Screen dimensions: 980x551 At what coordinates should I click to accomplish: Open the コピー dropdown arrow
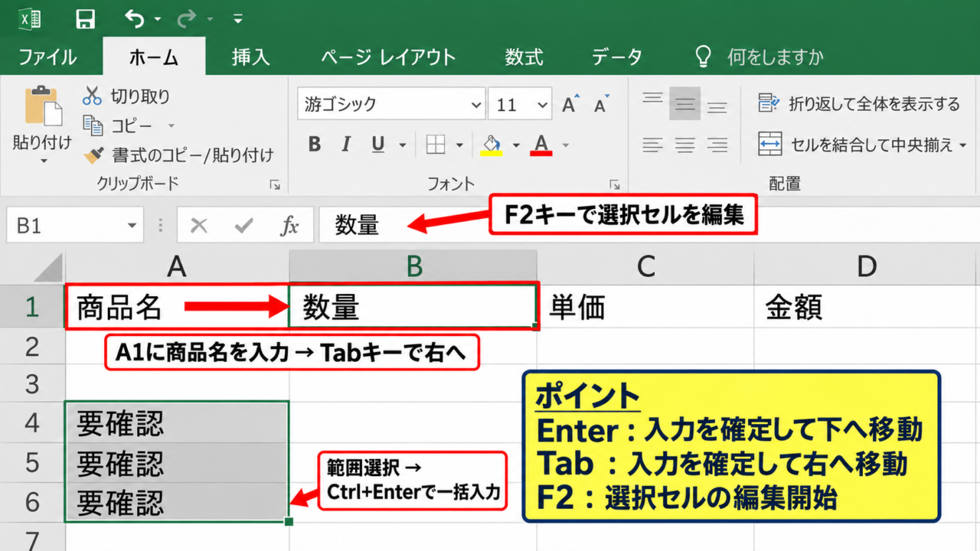[x=171, y=126]
